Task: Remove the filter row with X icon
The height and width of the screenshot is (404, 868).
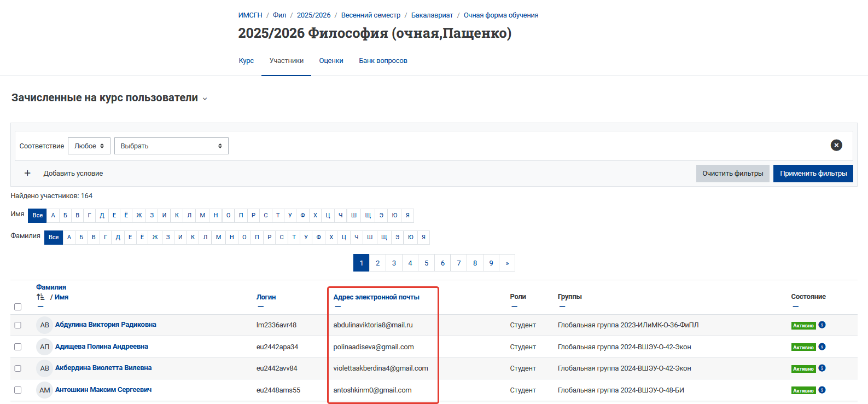Action: [836, 145]
